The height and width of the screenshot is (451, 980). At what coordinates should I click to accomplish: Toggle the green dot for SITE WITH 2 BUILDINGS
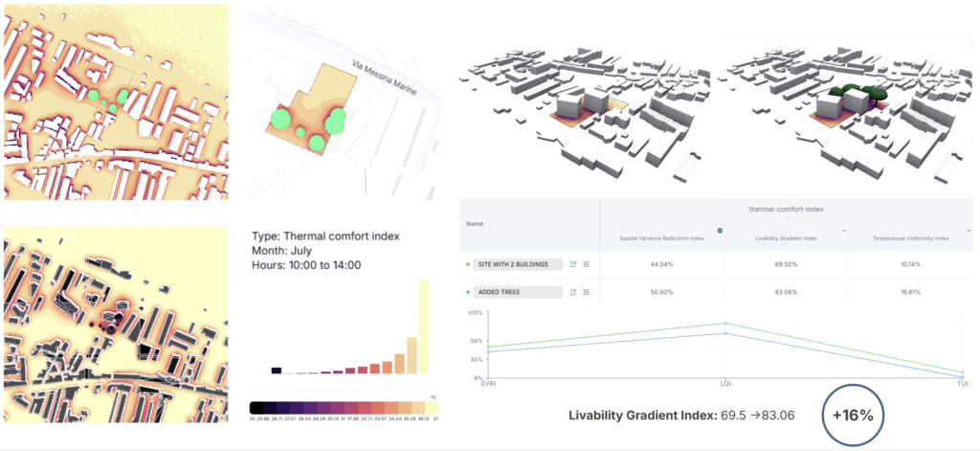tap(468, 264)
